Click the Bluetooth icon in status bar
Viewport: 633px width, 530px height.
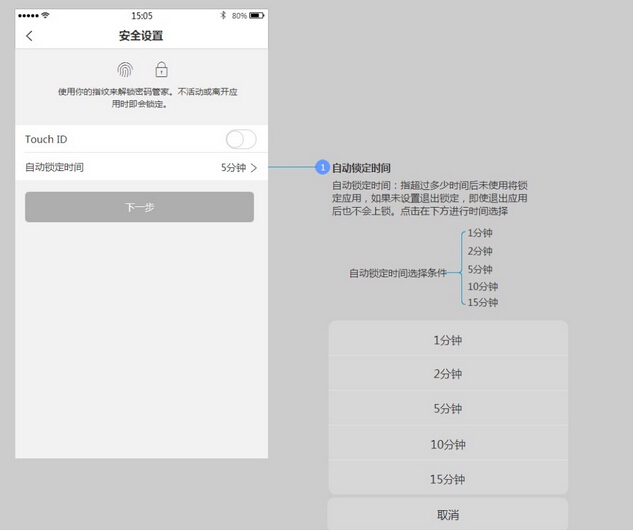(x=223, y=16)
